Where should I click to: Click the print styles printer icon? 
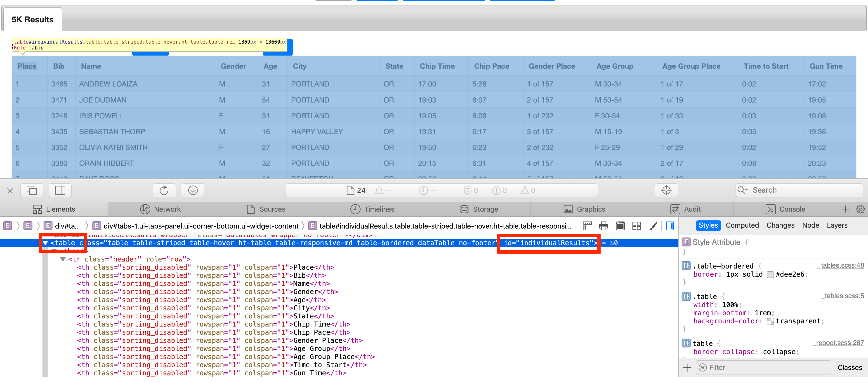(604, 226)
